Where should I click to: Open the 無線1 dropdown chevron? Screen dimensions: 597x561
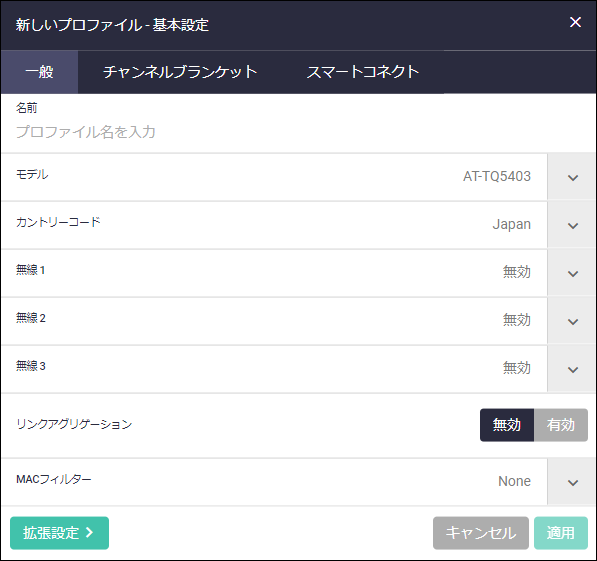(572, 273)
